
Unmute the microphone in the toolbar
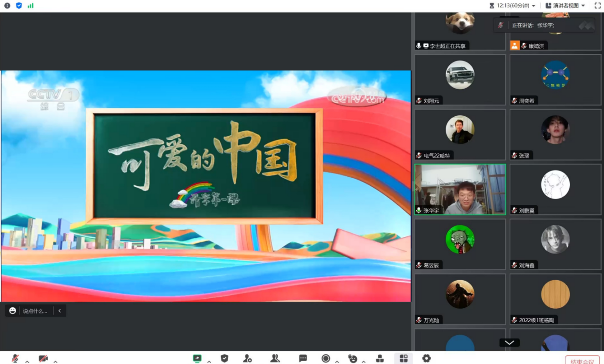(15, 358)
